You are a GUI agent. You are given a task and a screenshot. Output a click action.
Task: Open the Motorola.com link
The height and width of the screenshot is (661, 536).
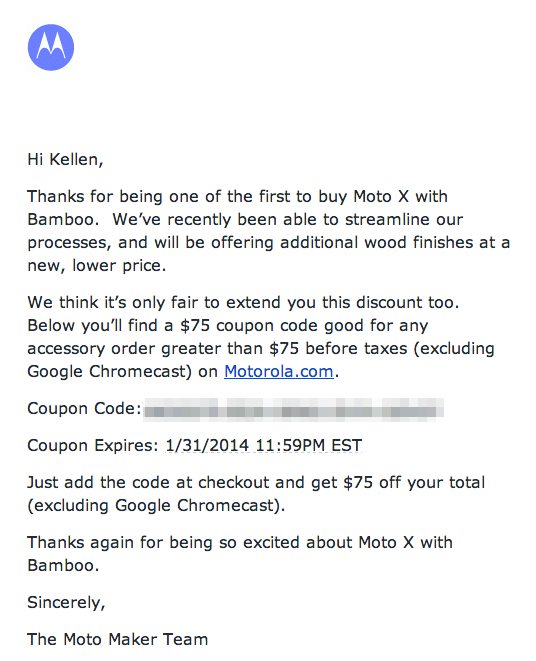coord(279,371)
